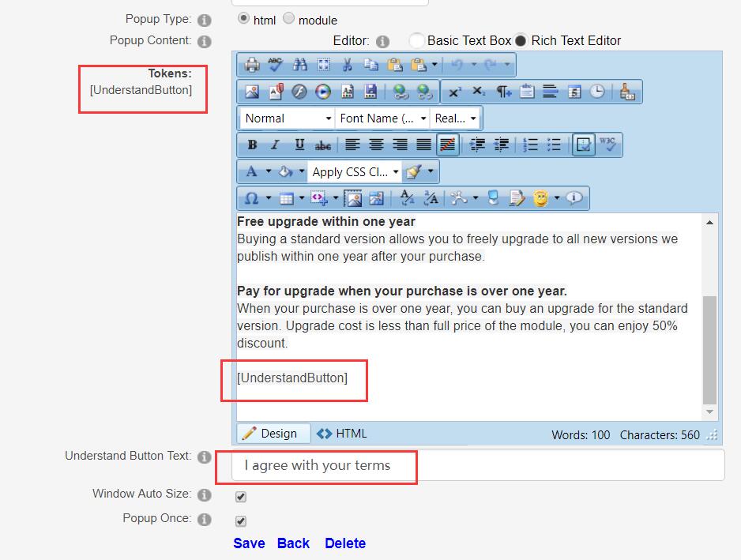Image resolution: width=741 pixels, height=560 pixels.
Task: Insert the current time with clock icon
Action: [x=597, y=92]
